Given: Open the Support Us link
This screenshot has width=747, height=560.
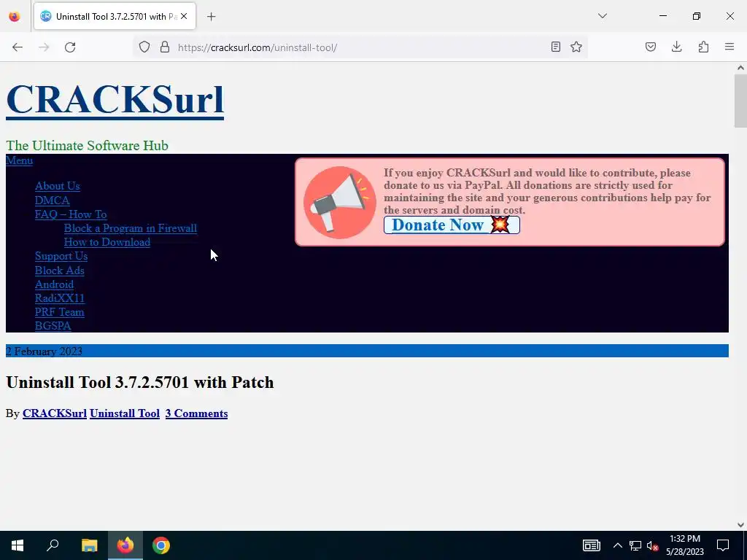Looking at the screenshot, I should click(x=61, y=256).
